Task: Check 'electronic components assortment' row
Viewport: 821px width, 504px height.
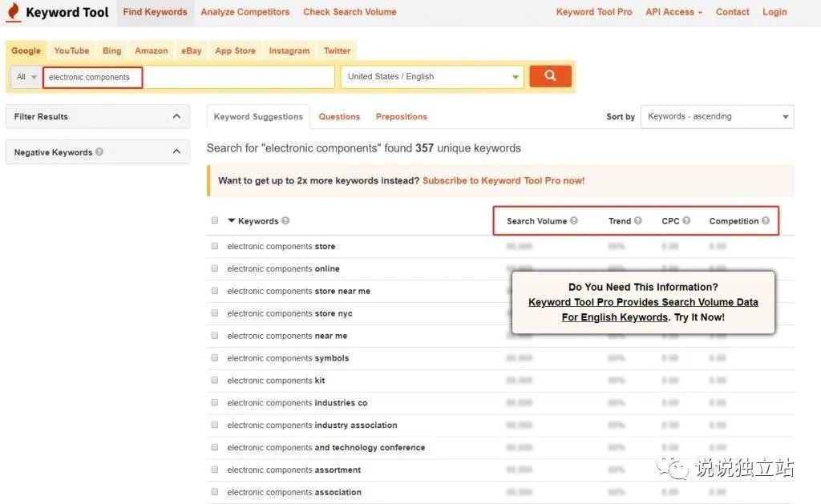Action: pyautogui.click(x=215, y=470)
